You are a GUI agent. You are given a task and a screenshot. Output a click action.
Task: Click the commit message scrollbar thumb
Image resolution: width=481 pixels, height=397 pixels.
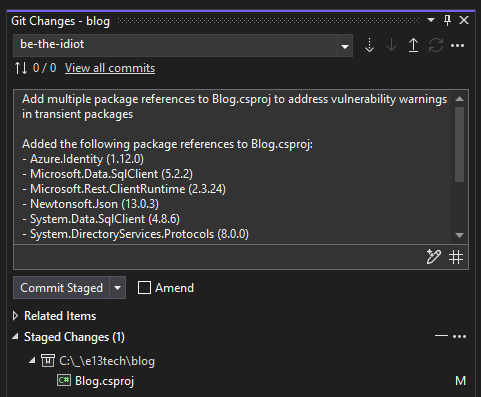(x=459, y=144)
